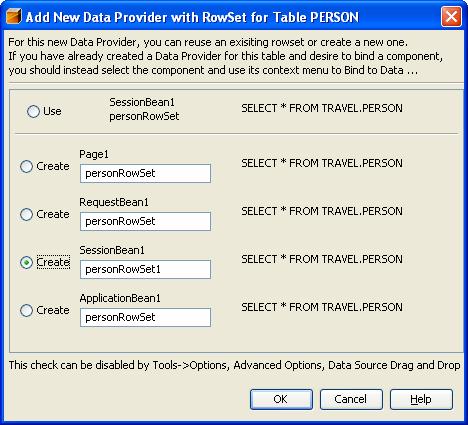Screen dimensions: 468x425
Task: Click the Cancel button
Action: pyautogui.click(x=351, y=399)
